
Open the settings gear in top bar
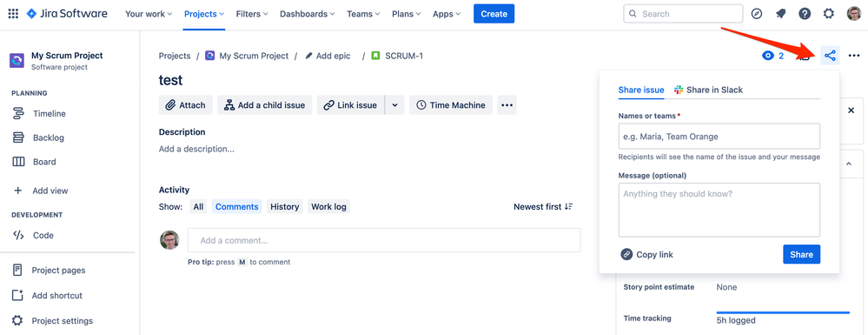coord(829,14)
